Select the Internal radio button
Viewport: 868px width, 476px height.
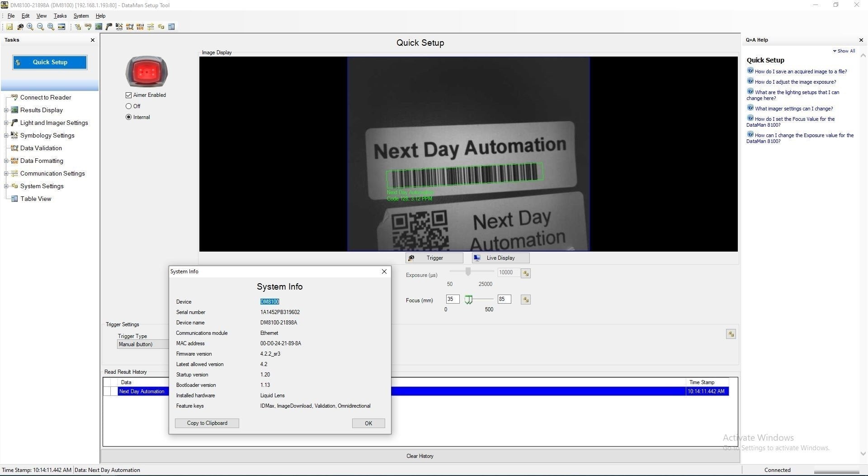coord(129,117)
